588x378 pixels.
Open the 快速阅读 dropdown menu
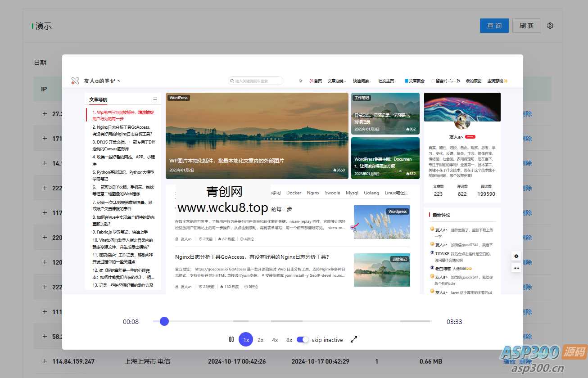pos(361,81)
